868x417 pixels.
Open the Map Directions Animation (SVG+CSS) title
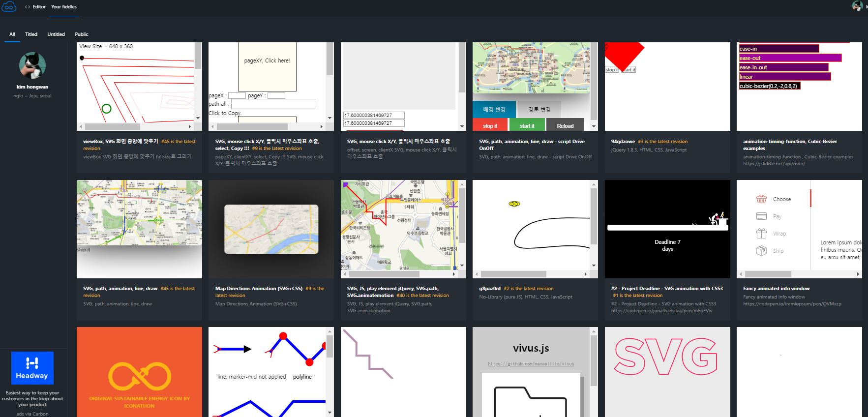259,289
